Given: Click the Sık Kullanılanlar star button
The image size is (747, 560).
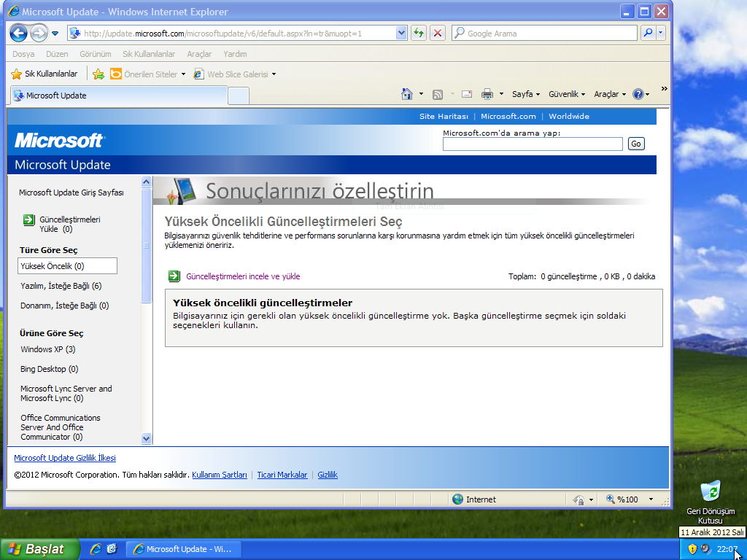Looking at the screenshot, I should 44,74.
